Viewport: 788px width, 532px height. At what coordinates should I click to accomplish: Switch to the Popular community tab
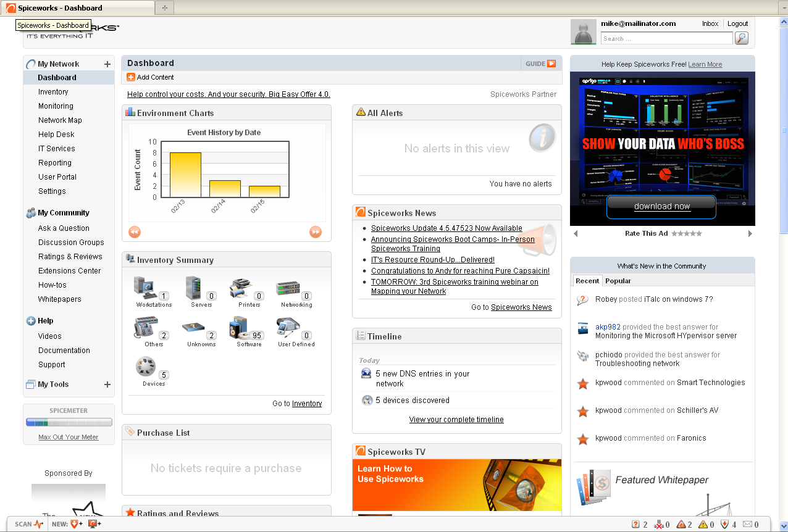618,281
